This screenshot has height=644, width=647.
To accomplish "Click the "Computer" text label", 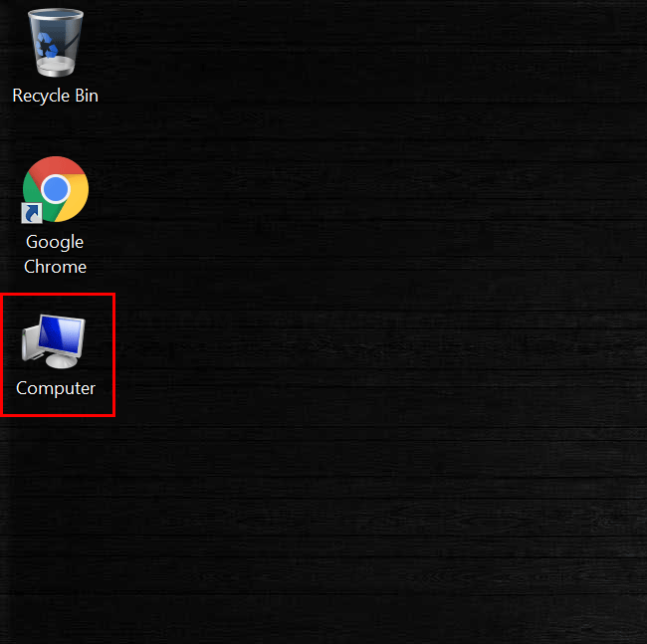I will [56, 388].
